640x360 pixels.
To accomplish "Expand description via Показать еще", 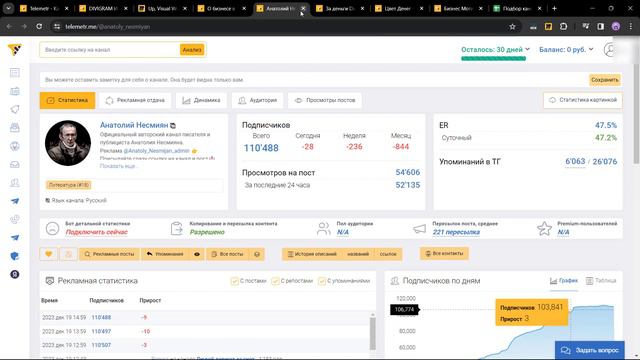I will (x=119, y=166).
